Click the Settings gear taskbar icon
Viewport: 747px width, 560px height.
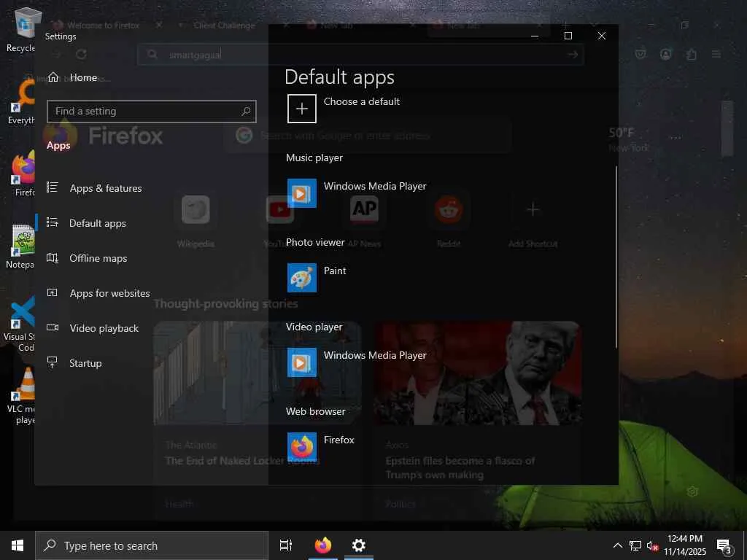pyautogui.click(x=358, y=545)
